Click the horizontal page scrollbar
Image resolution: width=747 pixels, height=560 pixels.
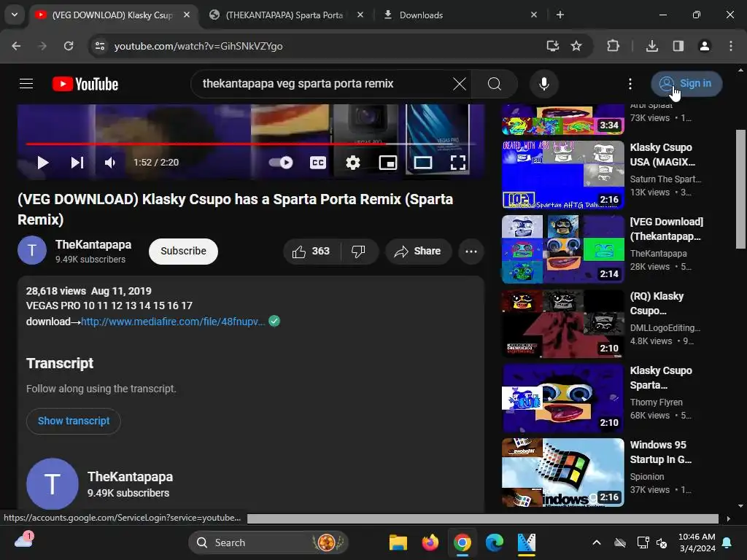[483, 518]
